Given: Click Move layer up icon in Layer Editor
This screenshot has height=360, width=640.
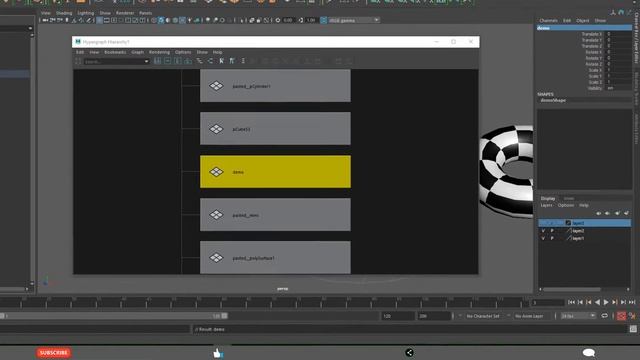Looking at the screenshot, I should 599,213.
